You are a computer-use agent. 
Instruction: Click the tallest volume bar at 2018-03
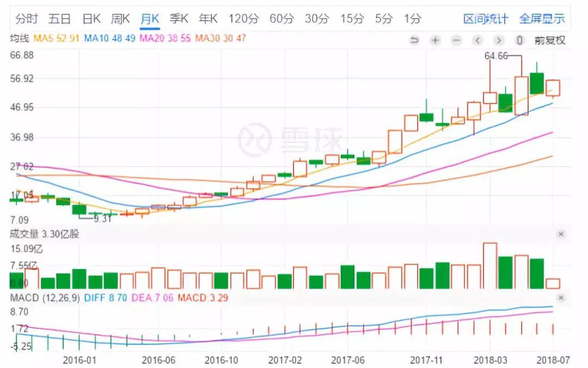[x=490, y=266]
